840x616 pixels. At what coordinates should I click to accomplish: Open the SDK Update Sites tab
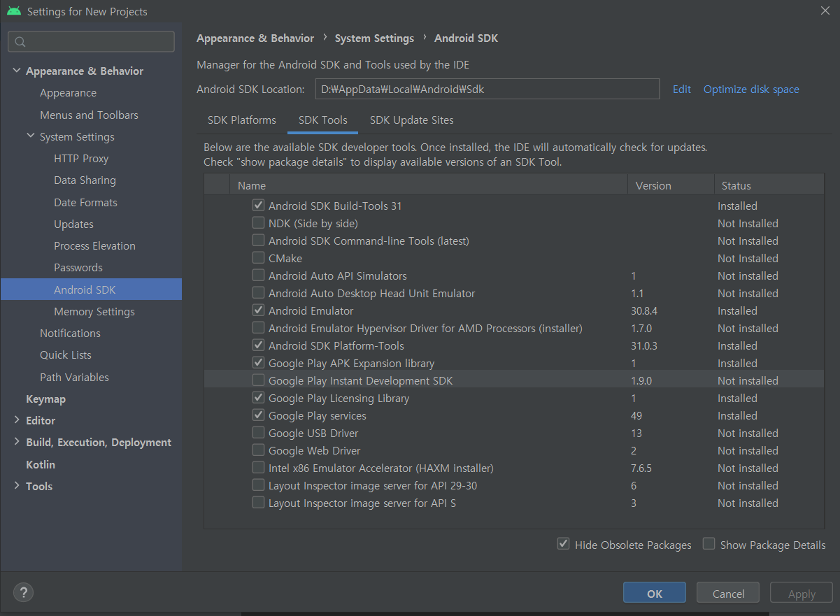412,120
